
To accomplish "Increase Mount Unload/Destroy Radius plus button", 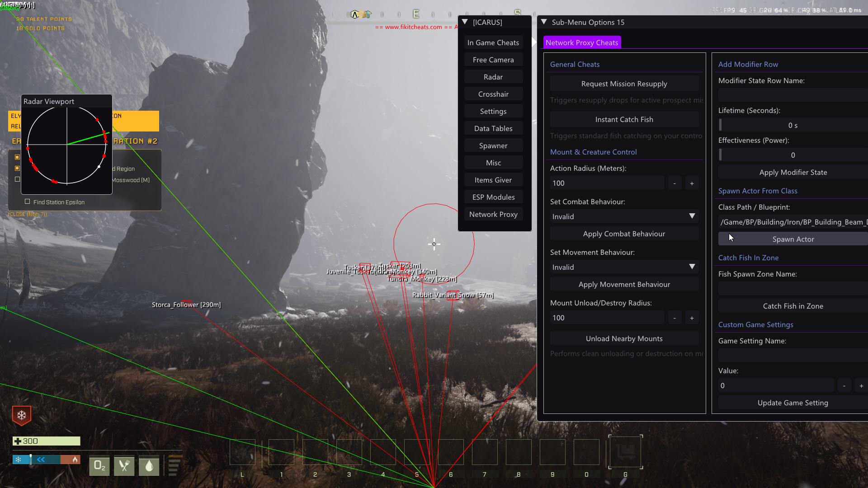I will click(x=692, y=318).
